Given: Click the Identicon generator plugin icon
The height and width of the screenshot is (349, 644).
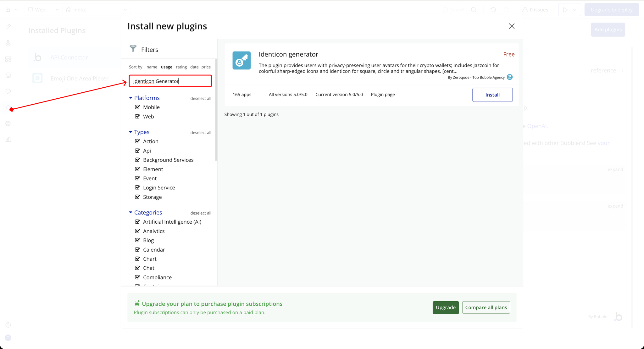Looking at the screenshot, I should 241,60.
